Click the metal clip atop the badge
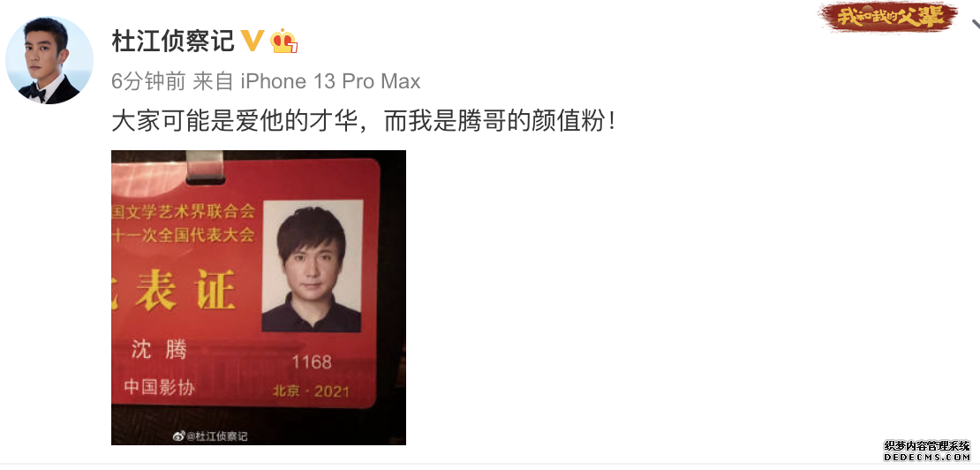The image size is (980, 470). pos(205,166)
